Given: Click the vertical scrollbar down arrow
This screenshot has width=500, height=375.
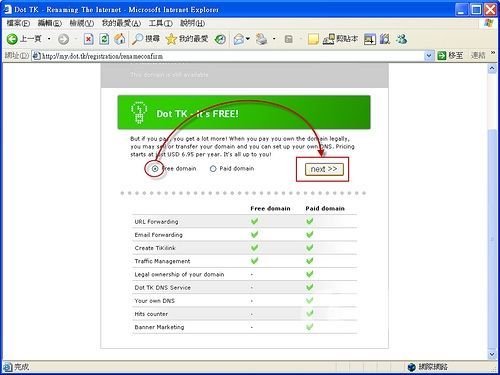Looking at the screenshot, I should (492, 355).
